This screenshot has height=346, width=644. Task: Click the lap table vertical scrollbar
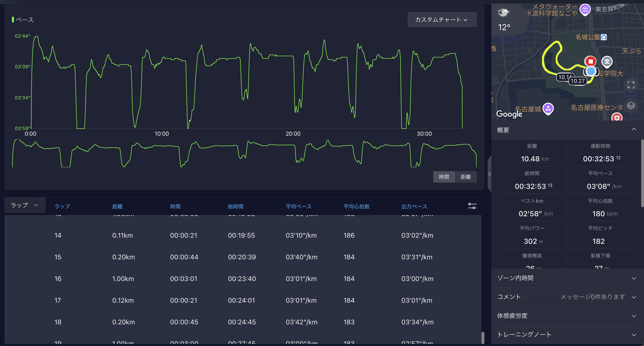click(x=483, y=338)
